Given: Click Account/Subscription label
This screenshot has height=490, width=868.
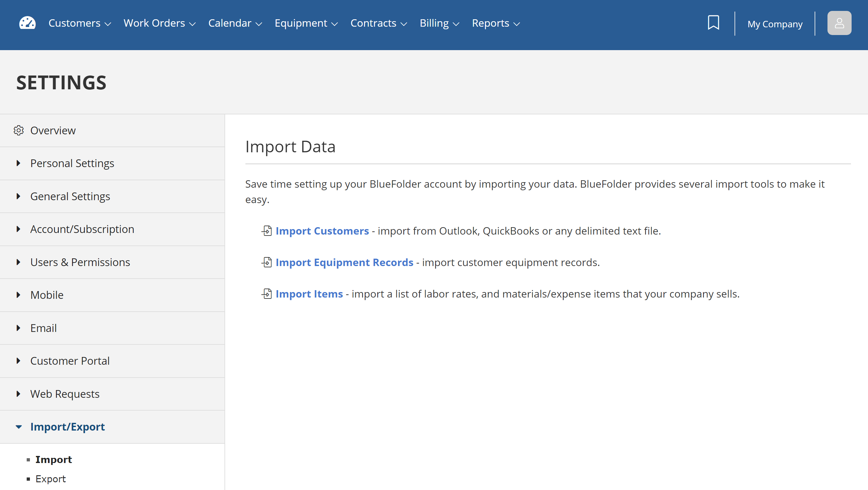Looking at the screenshot, I should point(82,229).
